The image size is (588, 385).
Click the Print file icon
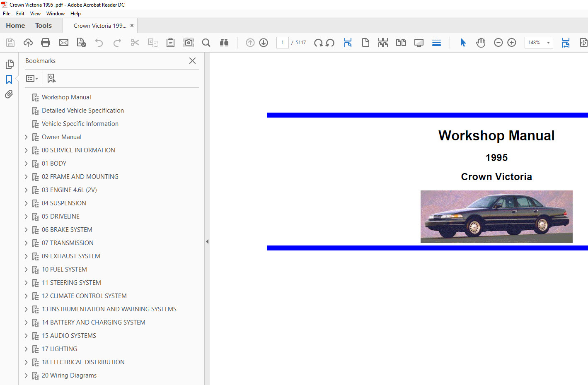(x=46, y=43)
